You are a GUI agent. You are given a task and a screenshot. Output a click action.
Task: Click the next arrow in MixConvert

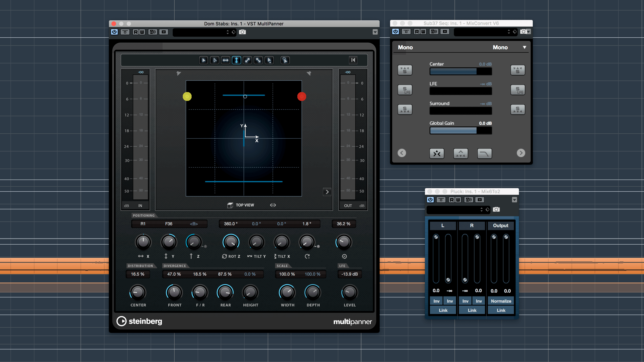[521, 153]
